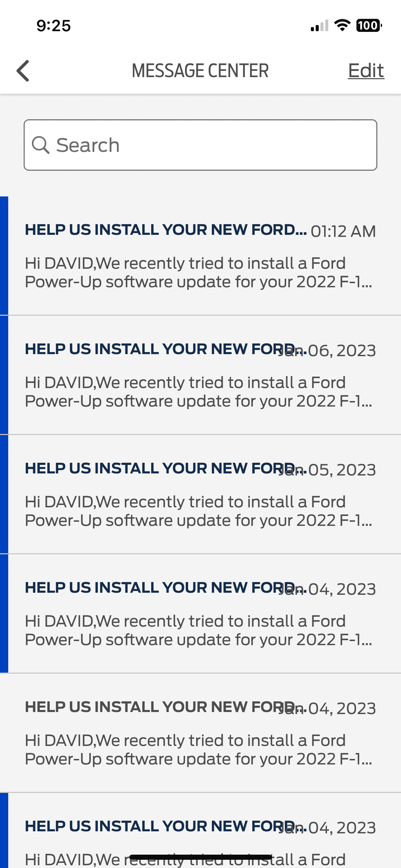401x868 pixels.
Task: Tap blue unread bar beside Jan 05 message
Action: click(x=4, y=494)
